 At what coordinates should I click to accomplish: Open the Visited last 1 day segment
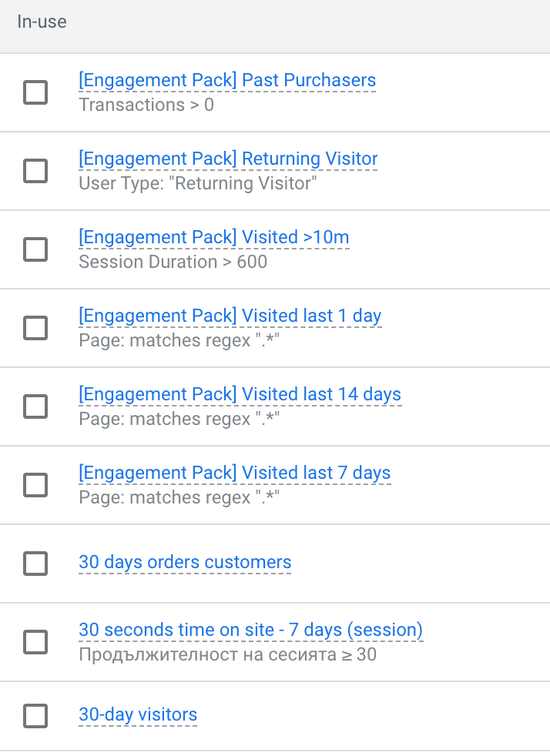point(230,316)
